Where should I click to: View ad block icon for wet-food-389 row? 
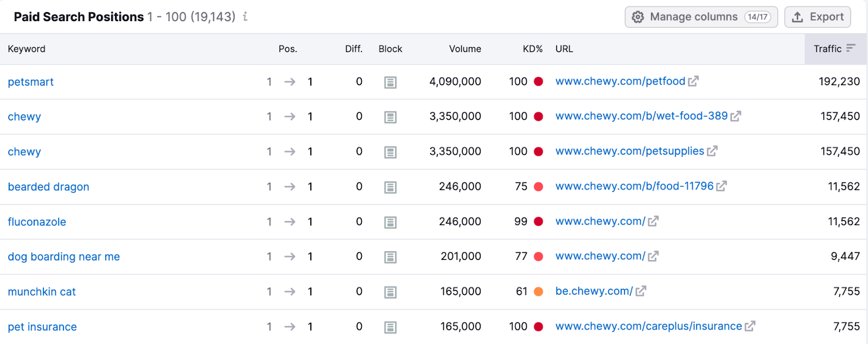pos(391,117)
